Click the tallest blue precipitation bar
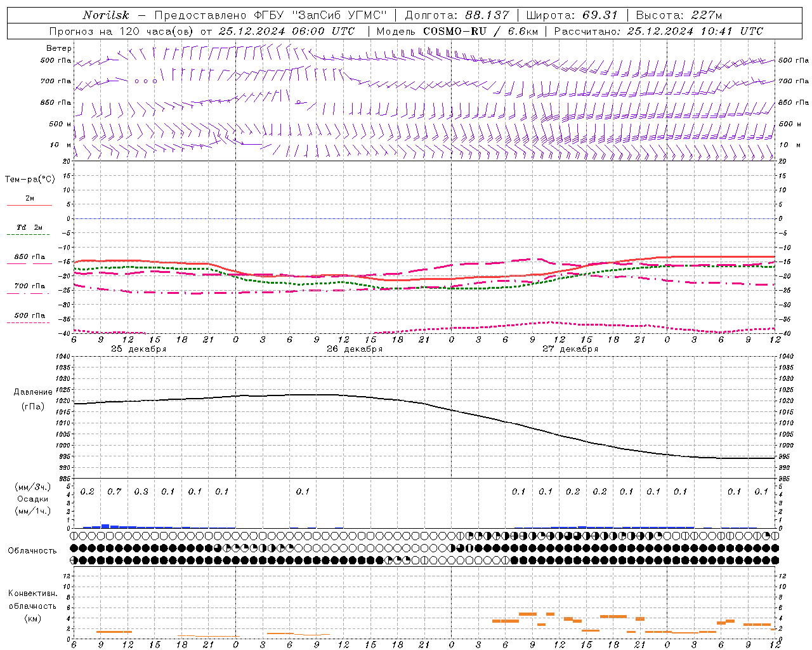The width and height of the screenshot is (812, 650). 105,526
